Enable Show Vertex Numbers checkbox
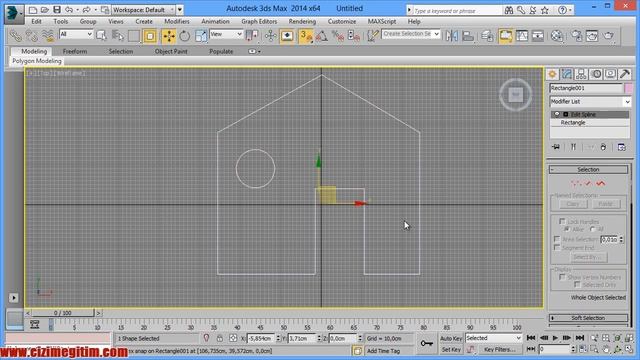 tap(562, 277)
